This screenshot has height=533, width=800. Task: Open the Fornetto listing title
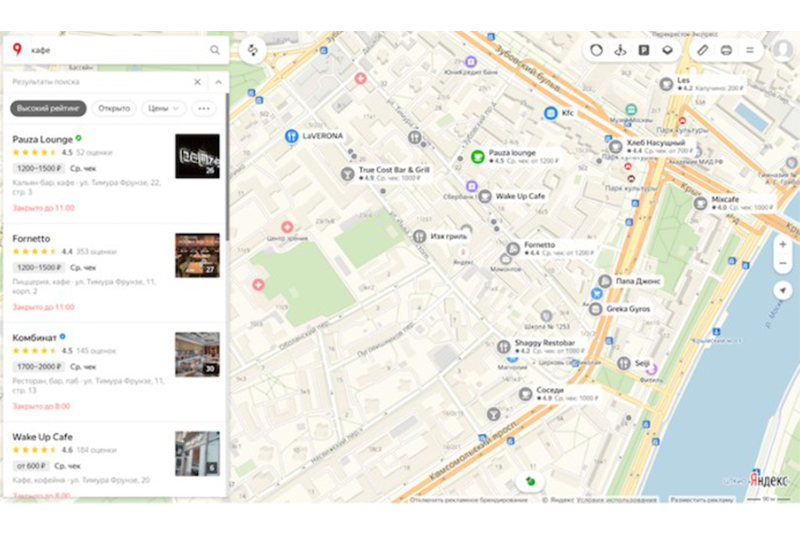31,238
